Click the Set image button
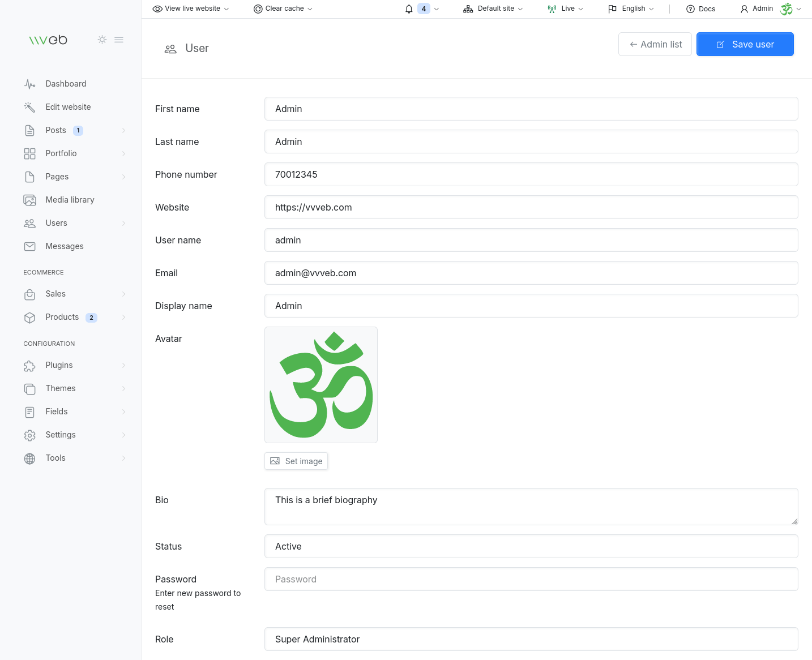 tap(296, 461)
